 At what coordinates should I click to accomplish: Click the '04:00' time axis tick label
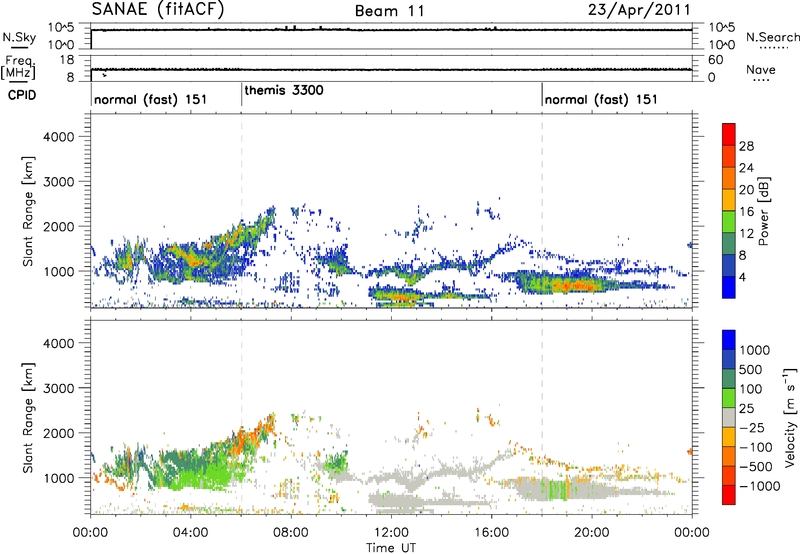[190, 533]
